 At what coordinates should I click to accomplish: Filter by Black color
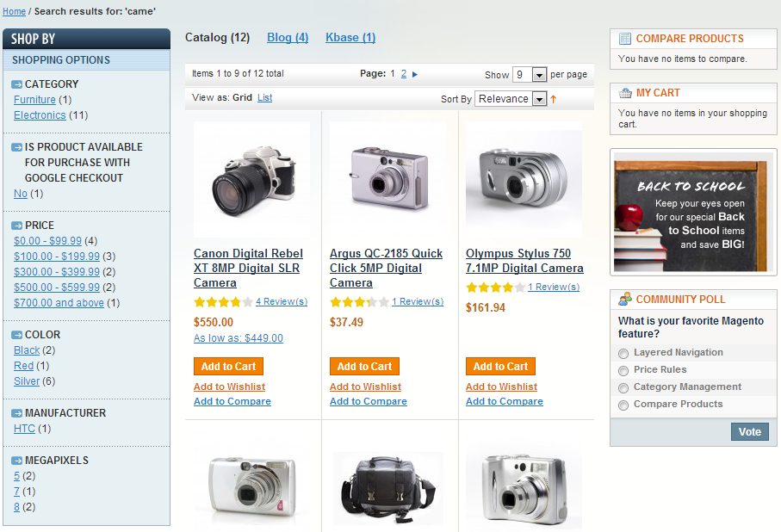pos(27,350)
